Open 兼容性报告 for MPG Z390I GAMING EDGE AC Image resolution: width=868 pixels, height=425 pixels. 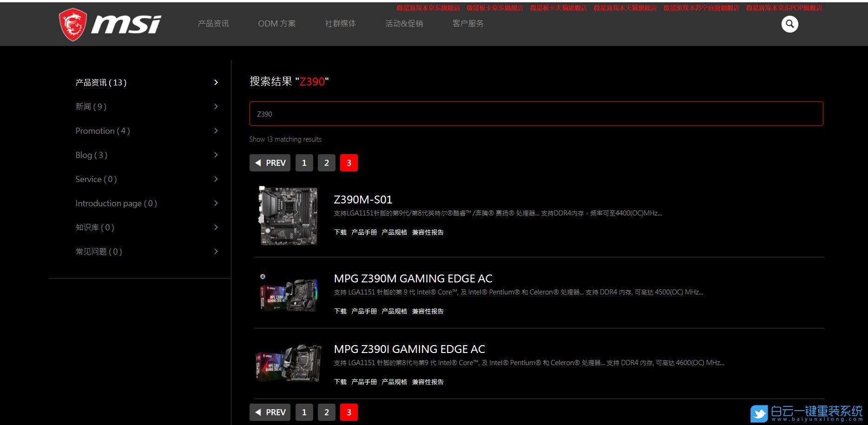point(427,382)
